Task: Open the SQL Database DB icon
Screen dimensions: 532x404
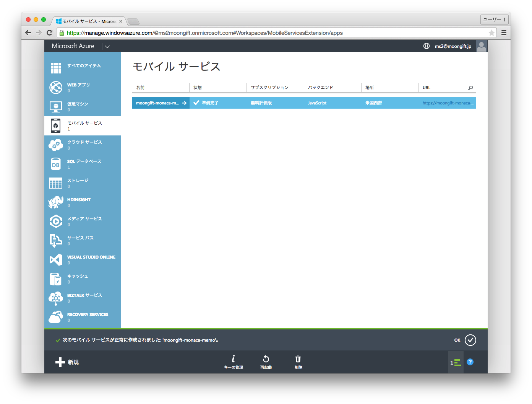Action: pyautogui.click(x=56, y=164)
